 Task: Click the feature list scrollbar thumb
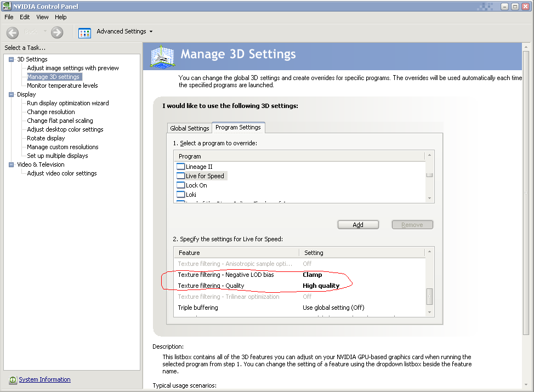[430, 296]
